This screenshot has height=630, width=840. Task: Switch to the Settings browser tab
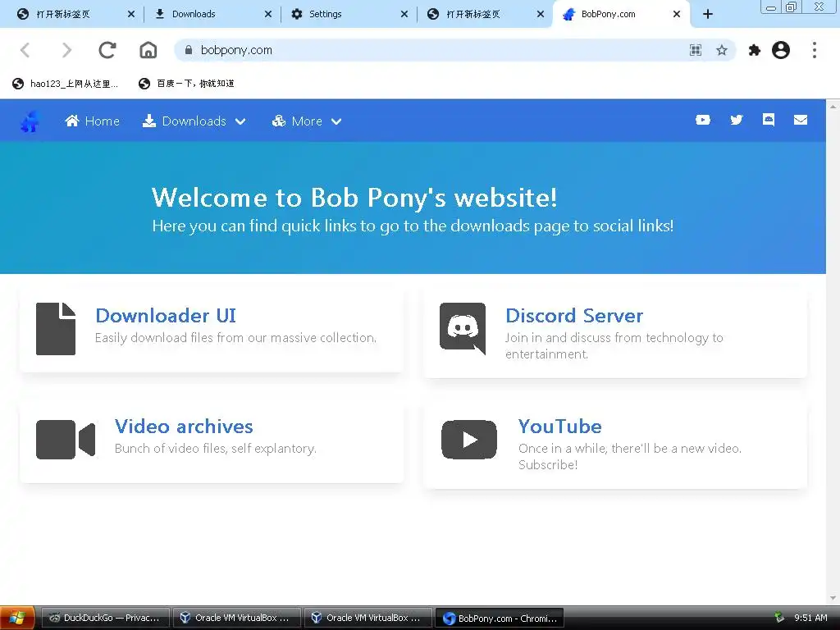point(348,15)
